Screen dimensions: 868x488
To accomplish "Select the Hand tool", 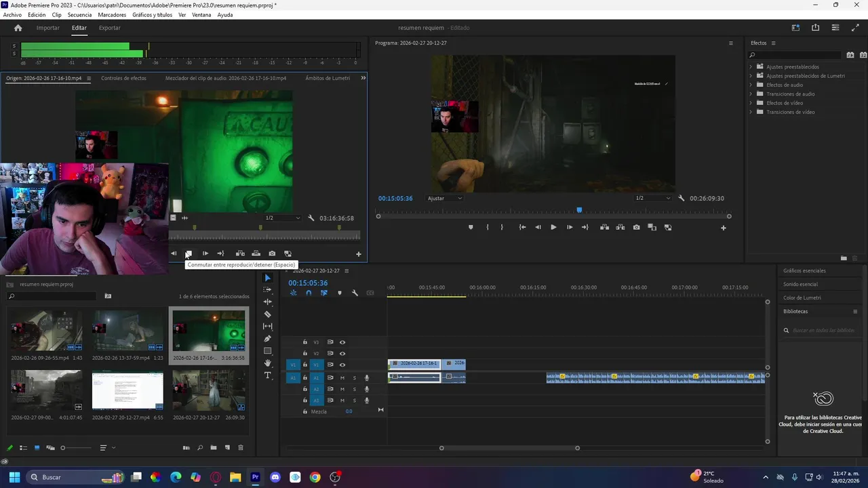I will pyautogui.click(x=267, y=363).
